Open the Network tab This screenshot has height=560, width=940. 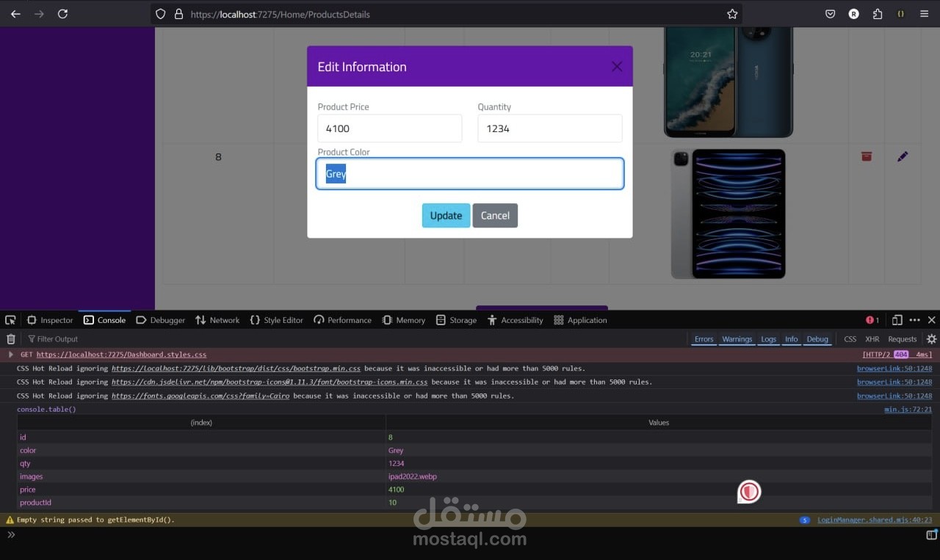pos(217,320)
